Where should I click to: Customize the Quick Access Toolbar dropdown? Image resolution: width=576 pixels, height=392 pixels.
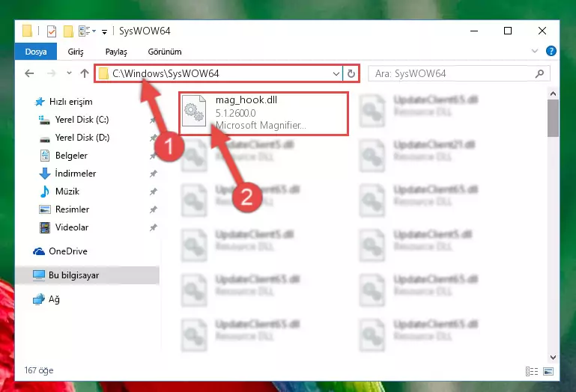tap(105, 32)
